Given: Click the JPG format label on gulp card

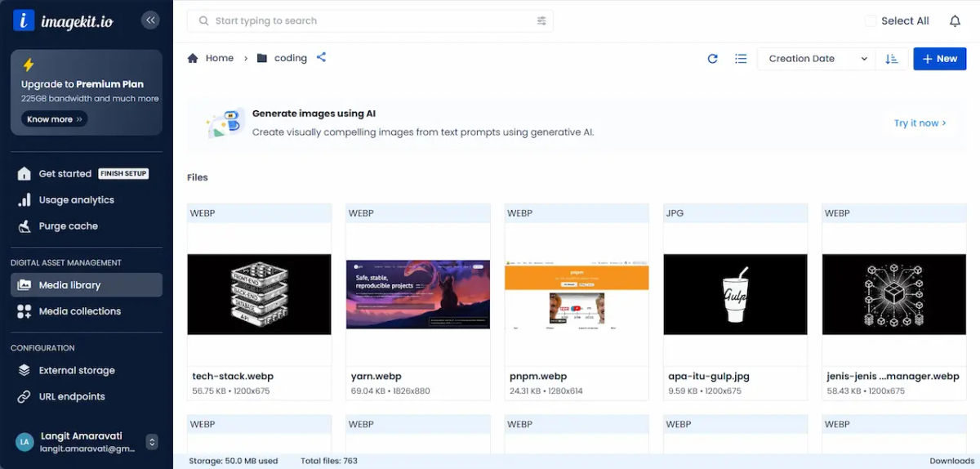Looking at the screenshot, I should [675, 213].
